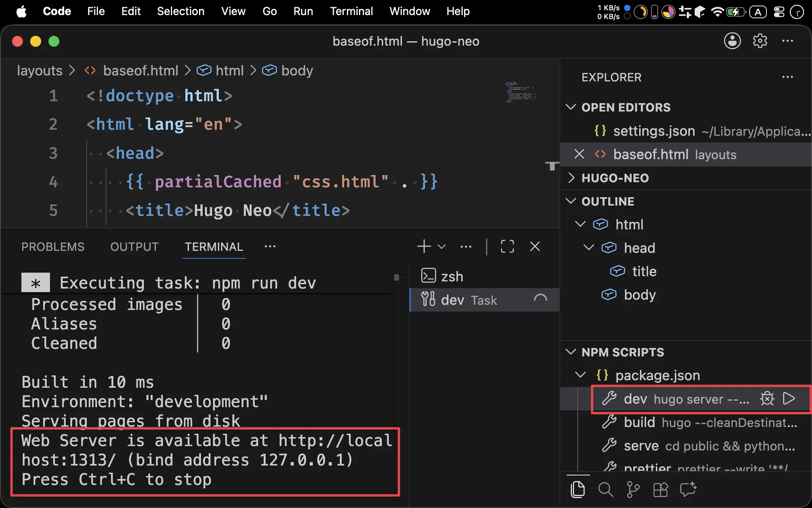The image size is (812, 508).
Task: Open the Terminal menu in menu bar
Action: [351, 11]
